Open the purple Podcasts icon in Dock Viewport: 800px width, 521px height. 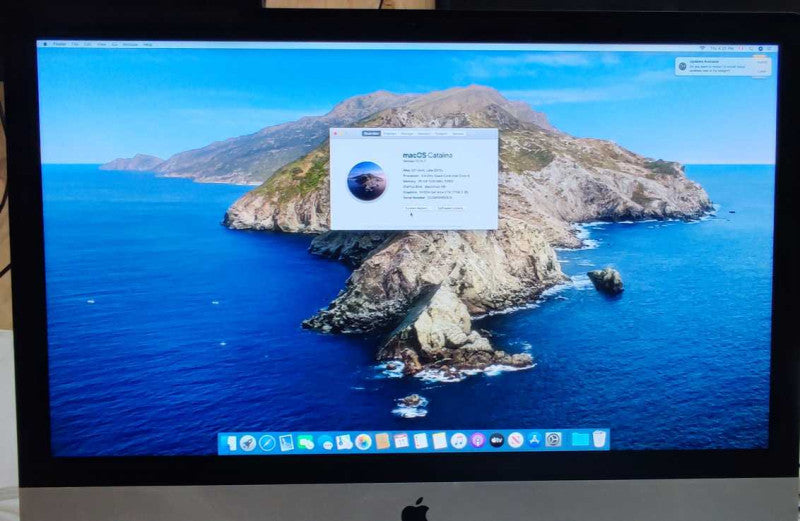pos(478,440)
